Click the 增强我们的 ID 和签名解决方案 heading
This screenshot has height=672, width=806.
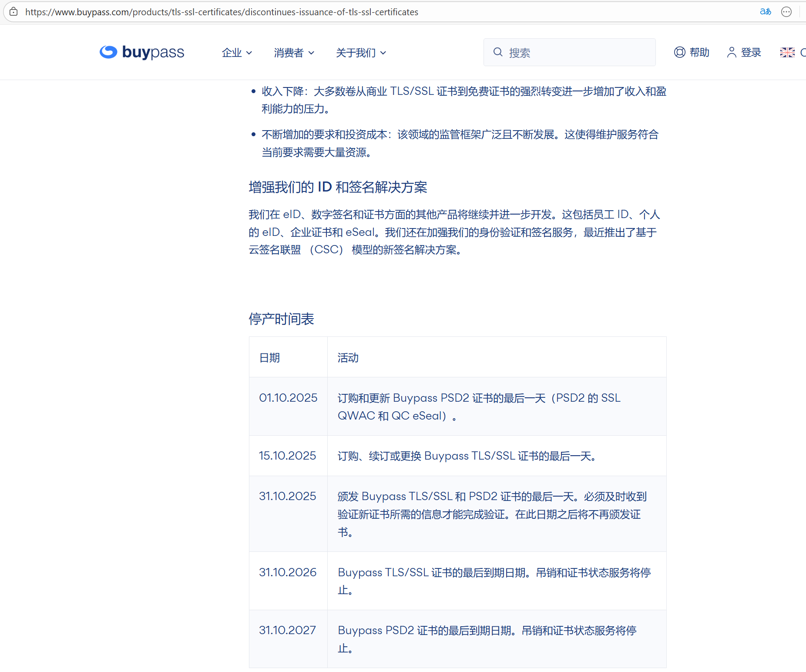pyautogui.click(x=338, y=187)
